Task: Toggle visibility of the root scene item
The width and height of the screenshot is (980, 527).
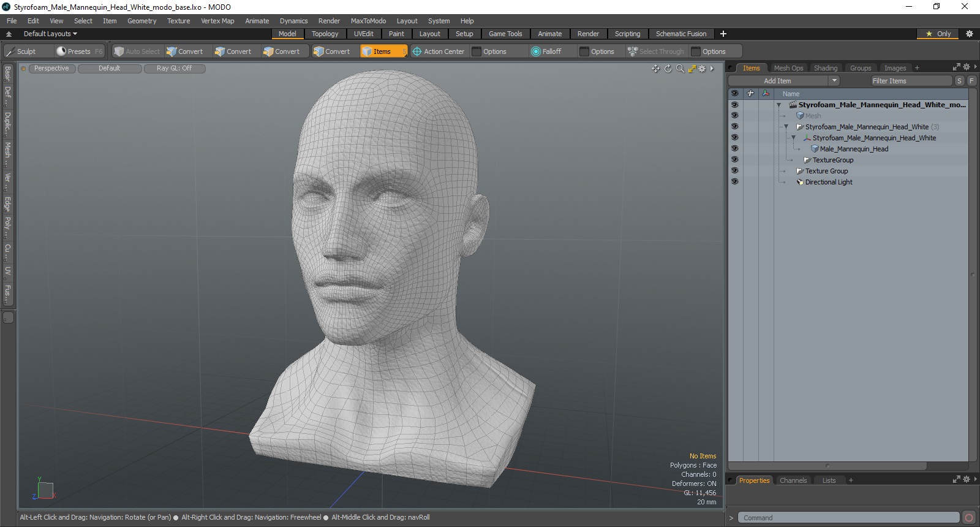Action: coord(734,105)
